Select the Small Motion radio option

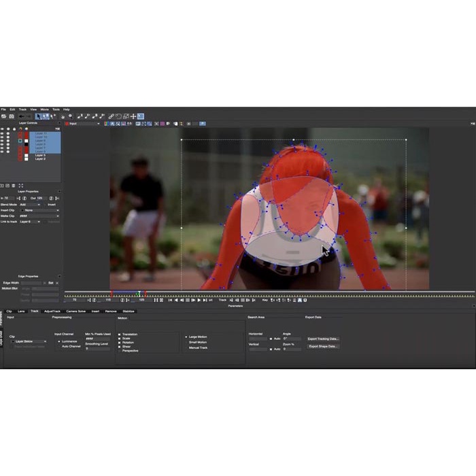pos(186,342)
